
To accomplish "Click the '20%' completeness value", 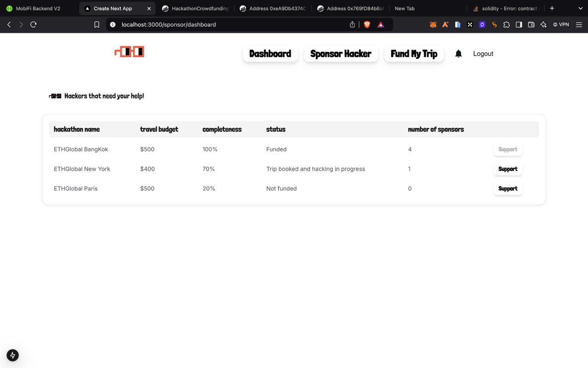I will (209, 189).
